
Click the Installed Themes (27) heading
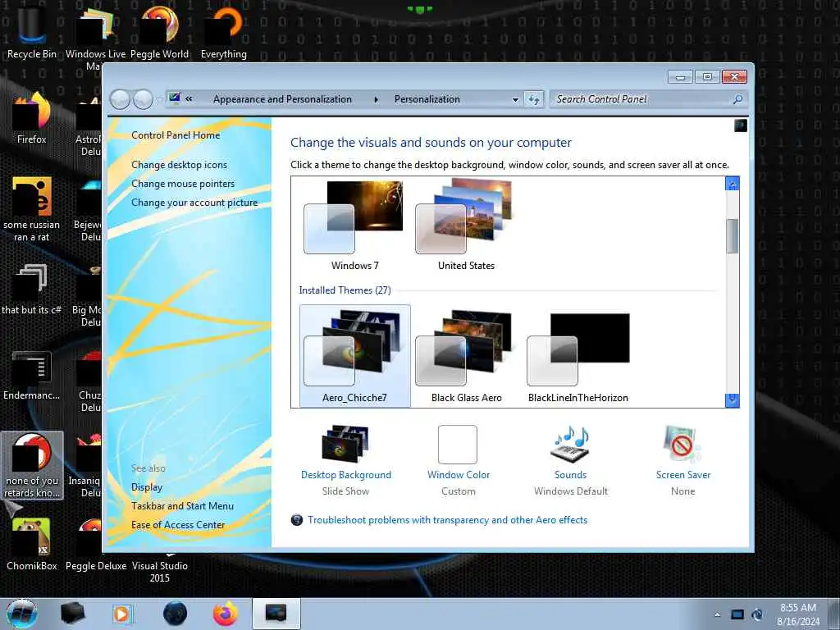[x=345, y=290]
